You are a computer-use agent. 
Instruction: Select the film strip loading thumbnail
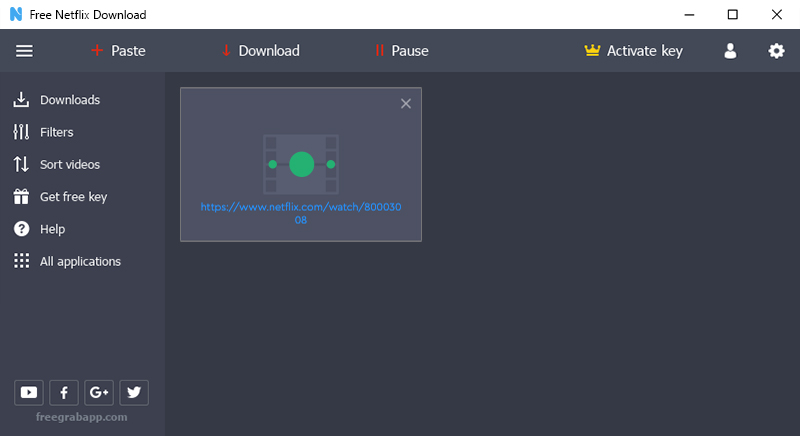301,164
